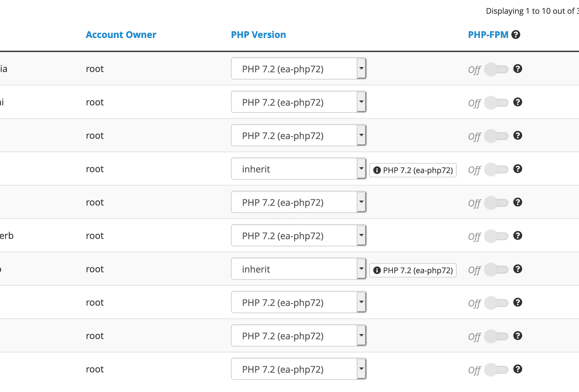Click the PHP-FPM column header link
Viewport: 579px width, 392px height.
pos(488,35)
